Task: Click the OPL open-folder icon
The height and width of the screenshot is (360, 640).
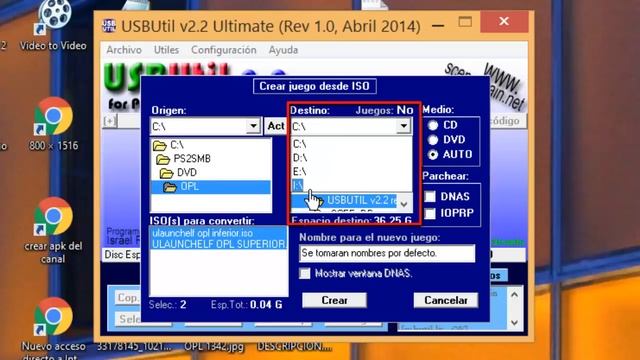Action: [x=170, y=187]
